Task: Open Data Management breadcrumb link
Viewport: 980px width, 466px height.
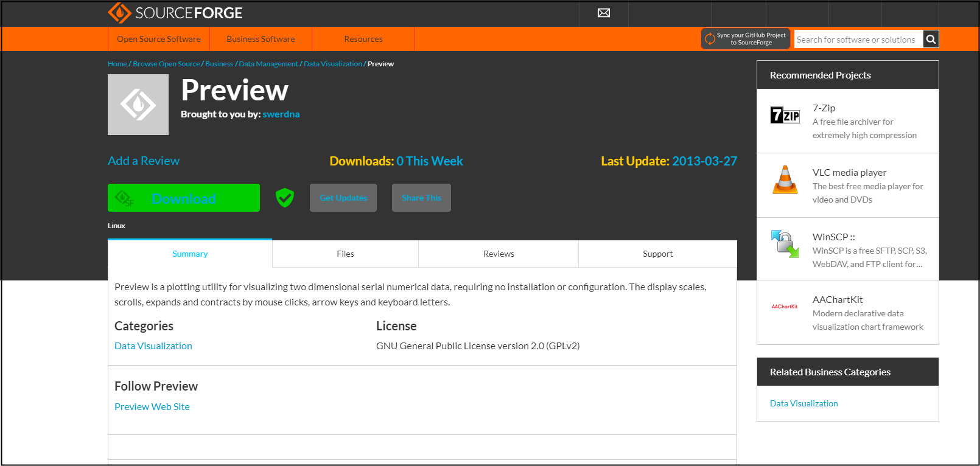Action: coord(268,64)
